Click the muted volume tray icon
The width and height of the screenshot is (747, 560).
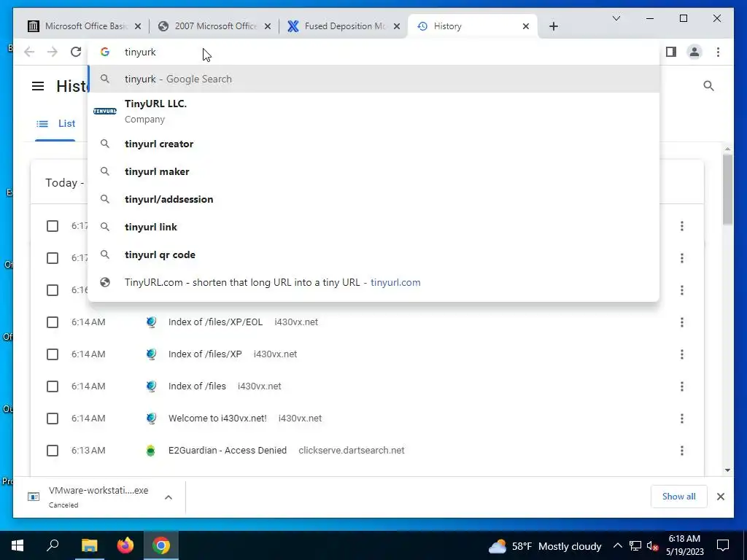pos(652,546)
